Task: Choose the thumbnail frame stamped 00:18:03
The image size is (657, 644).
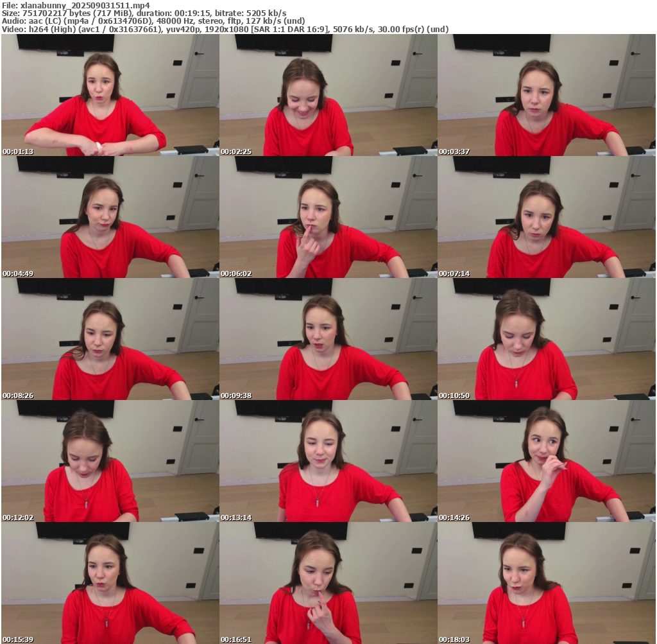Action: (x=547, y=583)
